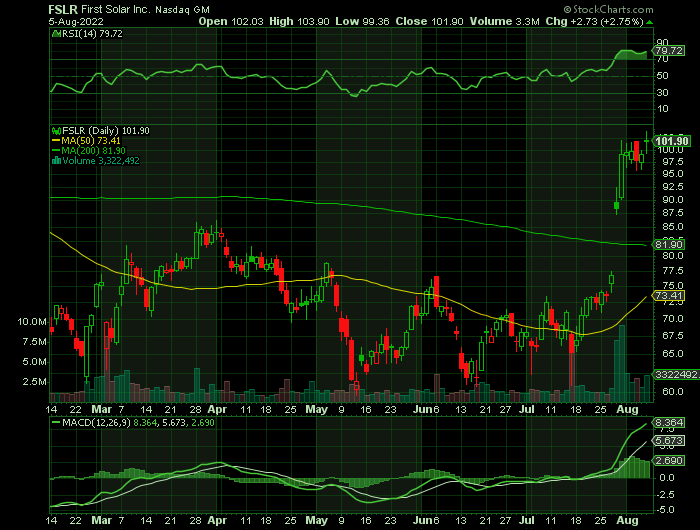Click the 60.0 price axis label
The width and height of the screenshot is (700, 530).
tap(672, 392)
